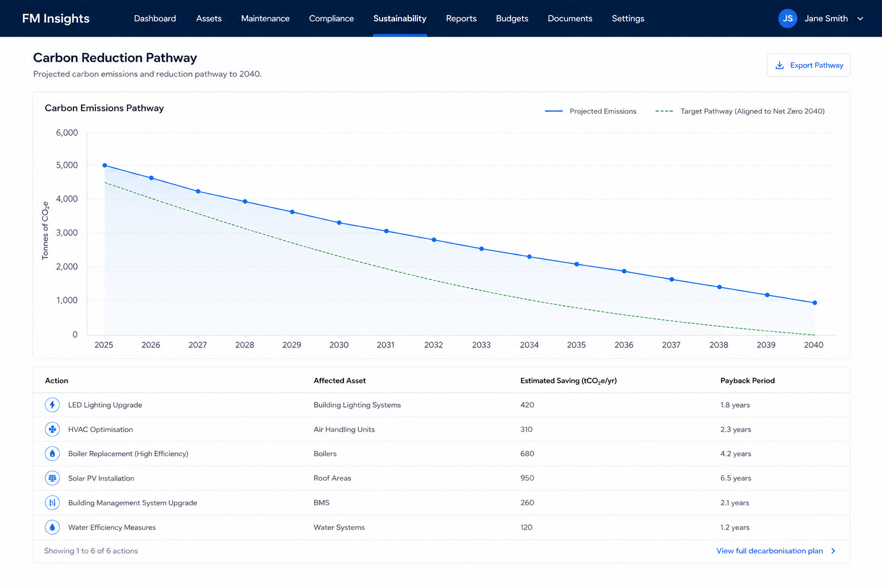Click the 6.5 years payback value
This screenshot has width=882, height=588.
[x=736, y=478]
